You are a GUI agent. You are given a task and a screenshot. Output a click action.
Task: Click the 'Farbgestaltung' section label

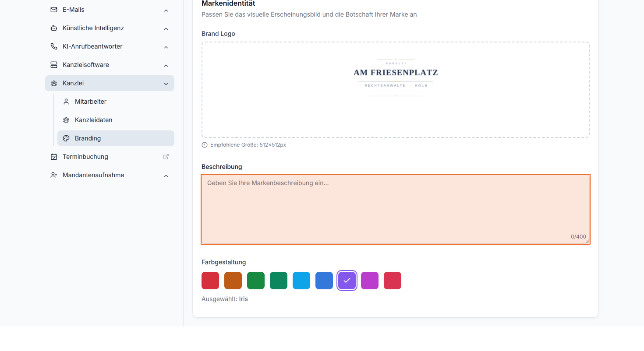(x=224, y=262)
